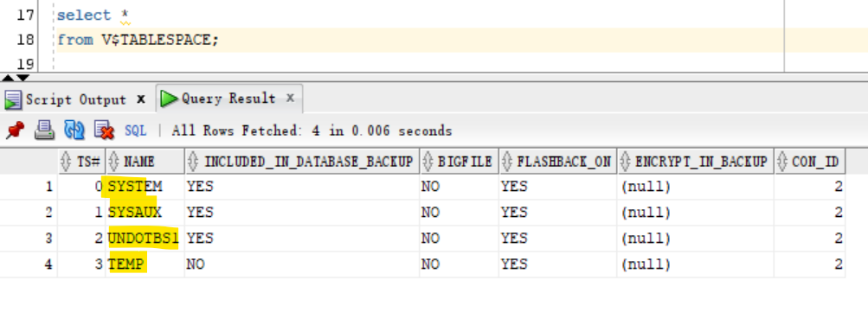
Task: Select row number 1 header
Action: 29,187
